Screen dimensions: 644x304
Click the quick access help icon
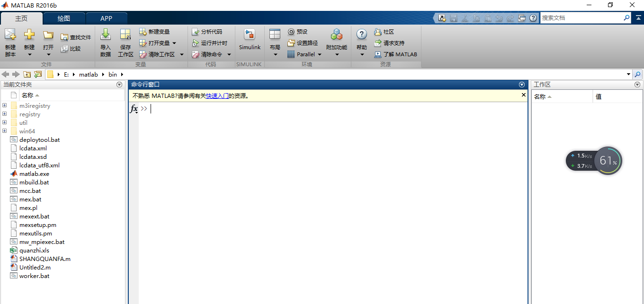tap(533, 18)
